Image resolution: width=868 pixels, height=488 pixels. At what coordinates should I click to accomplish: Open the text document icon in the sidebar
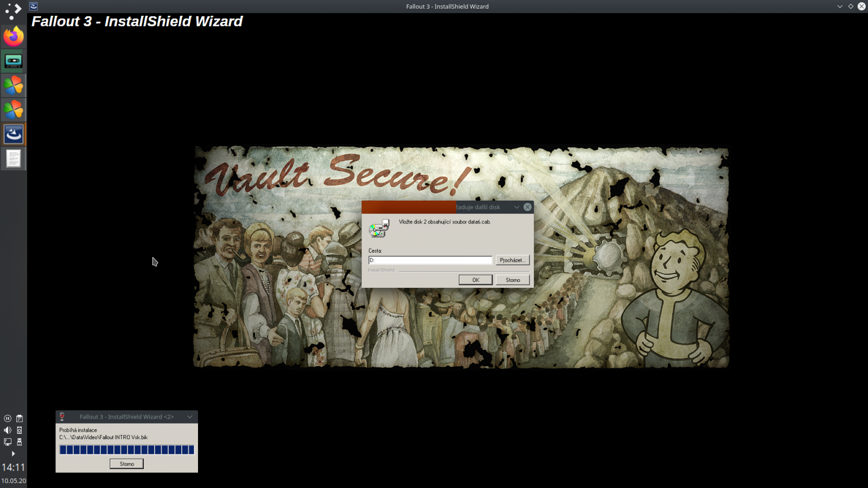point(12,158)
